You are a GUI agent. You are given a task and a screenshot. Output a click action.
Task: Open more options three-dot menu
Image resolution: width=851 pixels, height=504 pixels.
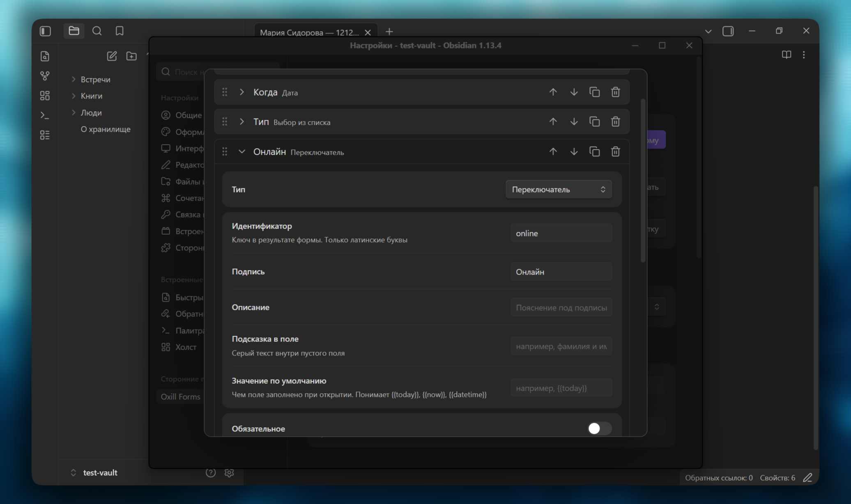point(804,55)
